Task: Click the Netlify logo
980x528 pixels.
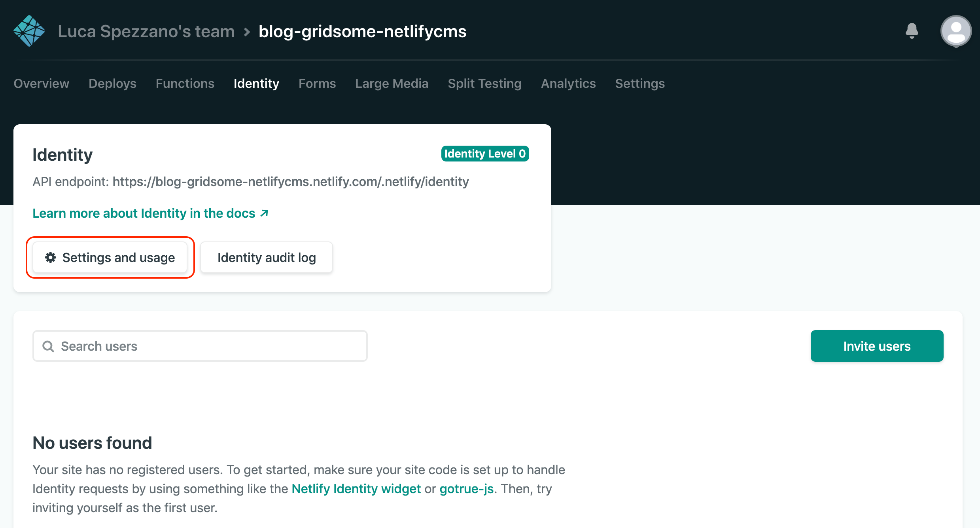Action: (x=29, y=30)
